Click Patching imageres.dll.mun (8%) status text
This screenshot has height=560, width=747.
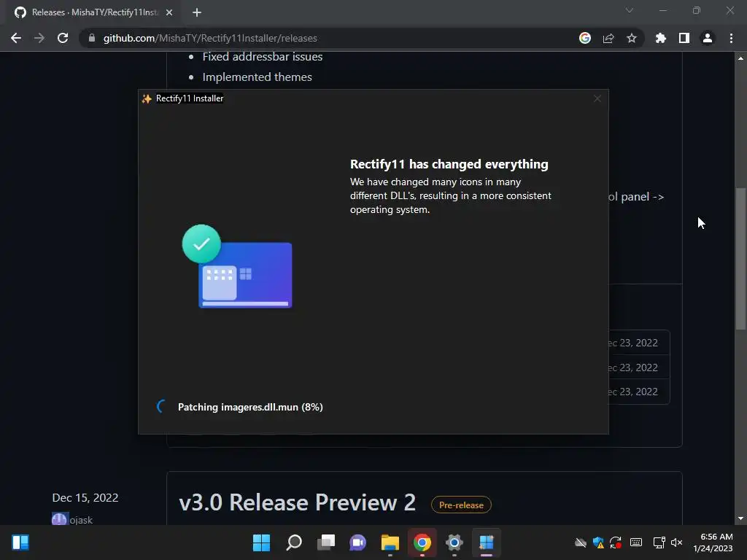coord(250,407)
